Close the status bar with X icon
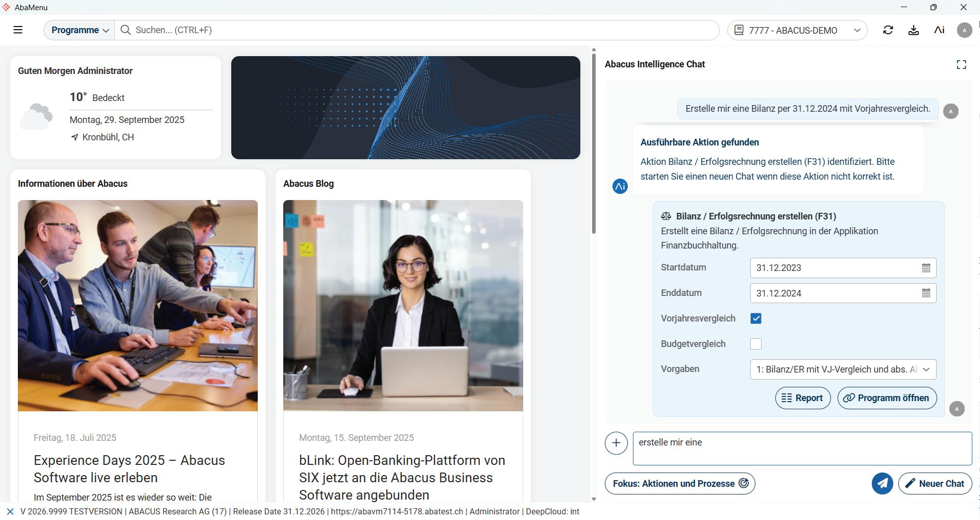Viewport: 980px width, 520px height. point(10,511)
